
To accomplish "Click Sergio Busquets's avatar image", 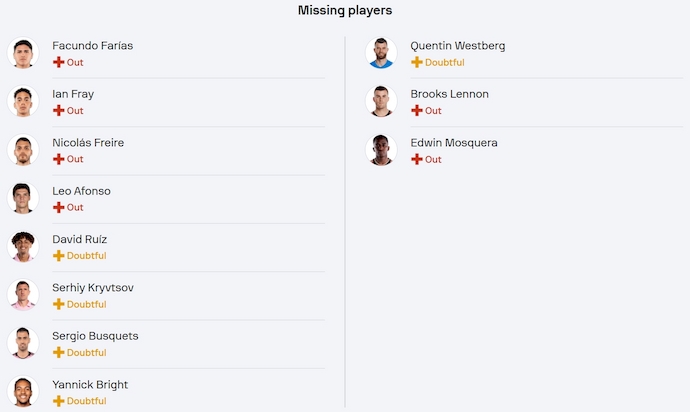I will (23, 343).
